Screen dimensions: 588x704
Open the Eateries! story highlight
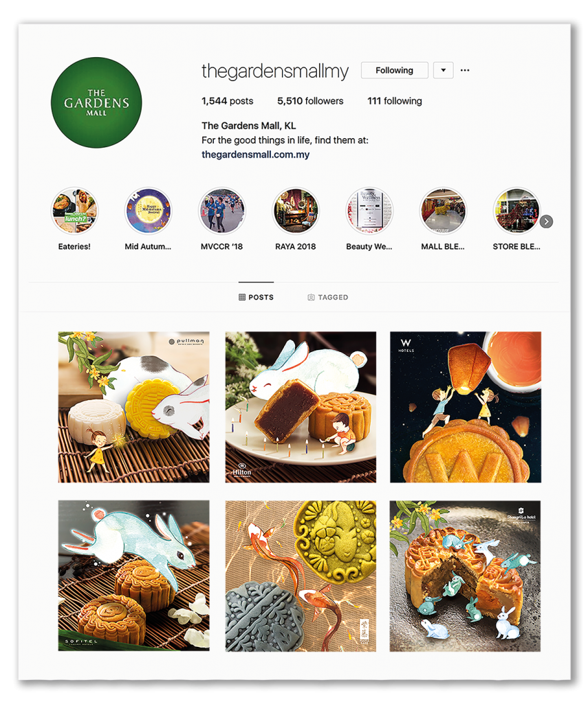pos(74,211)
